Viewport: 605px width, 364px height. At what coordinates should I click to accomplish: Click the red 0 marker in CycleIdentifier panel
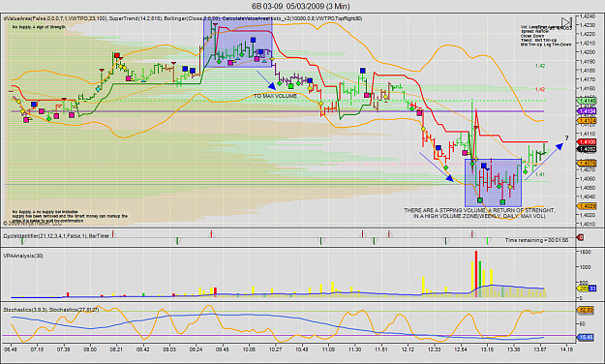580,237
